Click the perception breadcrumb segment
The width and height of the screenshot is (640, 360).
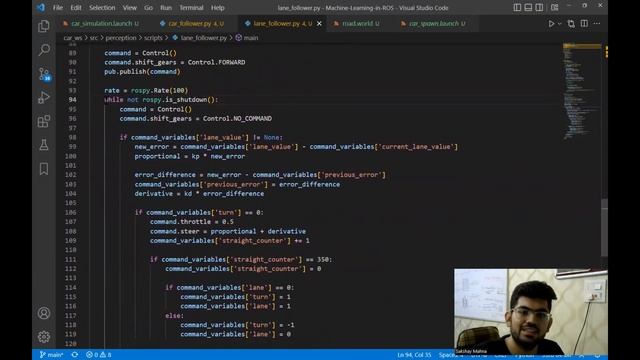121,38
